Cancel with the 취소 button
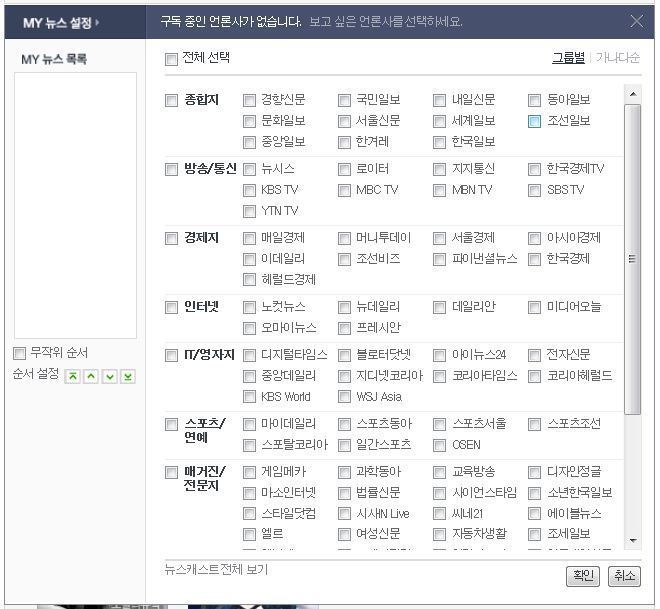Image resolution: width=660 pixels, height=609 pixels. point(625,576)
